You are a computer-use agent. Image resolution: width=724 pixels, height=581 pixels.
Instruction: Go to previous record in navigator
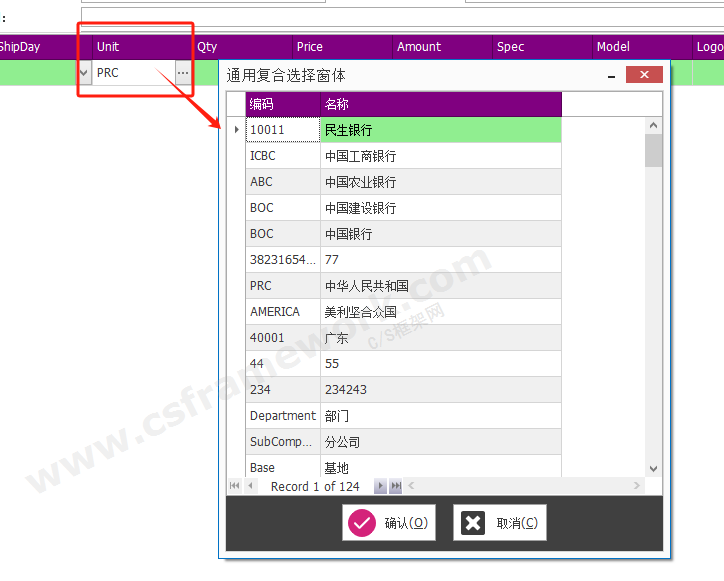pos(250,486)
